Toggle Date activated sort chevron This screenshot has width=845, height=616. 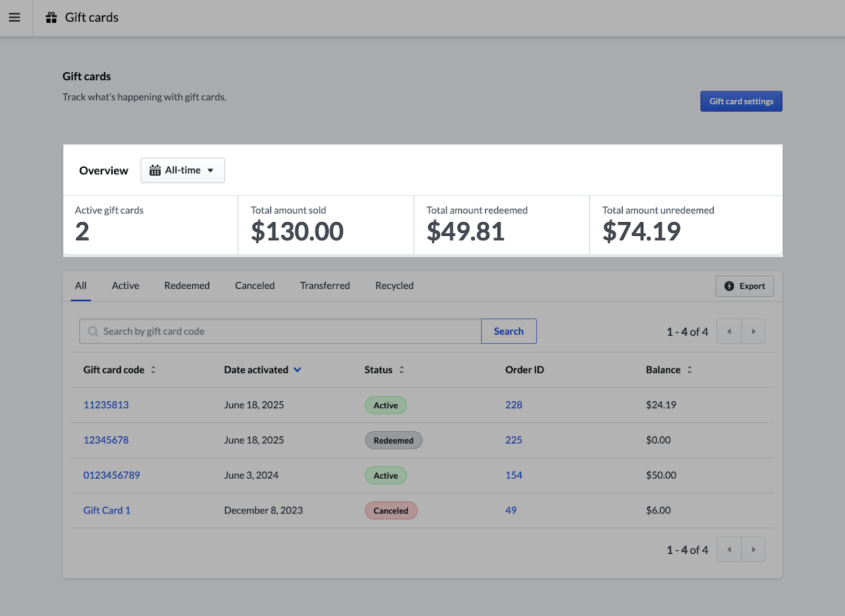pyautogui.click(x=298, y=370)
